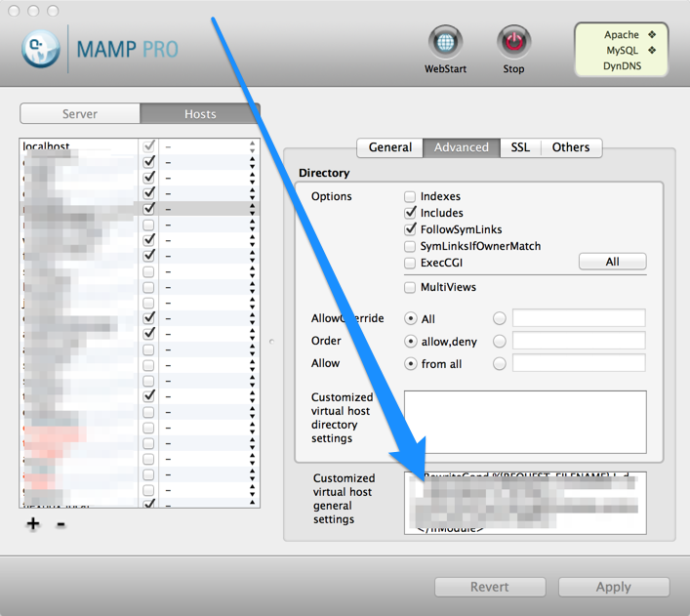Click the Apply button
This screenshot has height=616, width=690.
614,587
